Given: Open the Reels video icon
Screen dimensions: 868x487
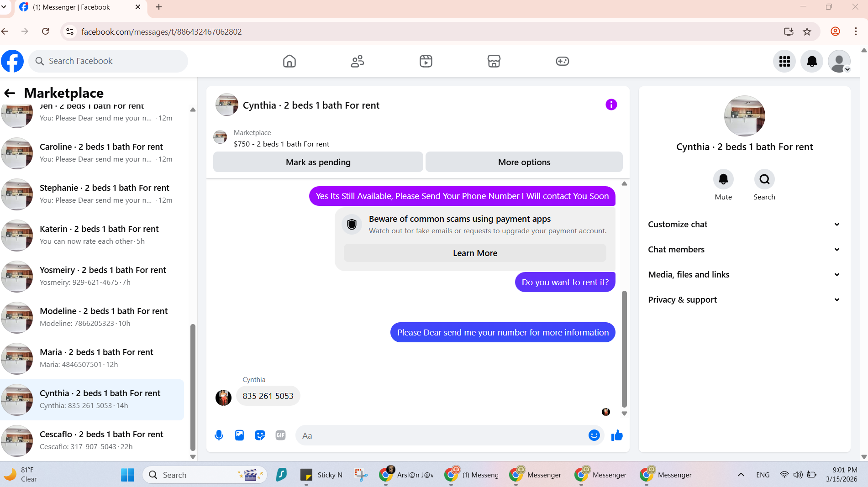Looking at the screenshot, I should click(x=426, y=61).
